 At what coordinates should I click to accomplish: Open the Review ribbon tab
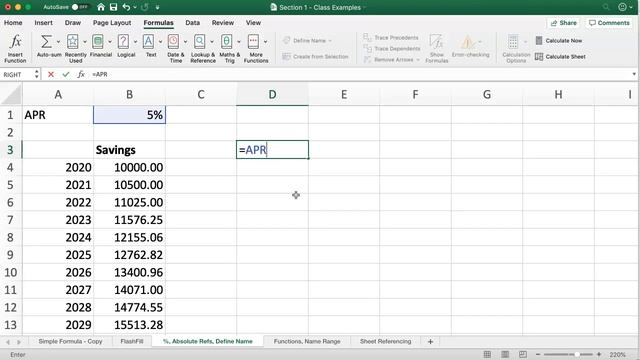tap(223, 23)
